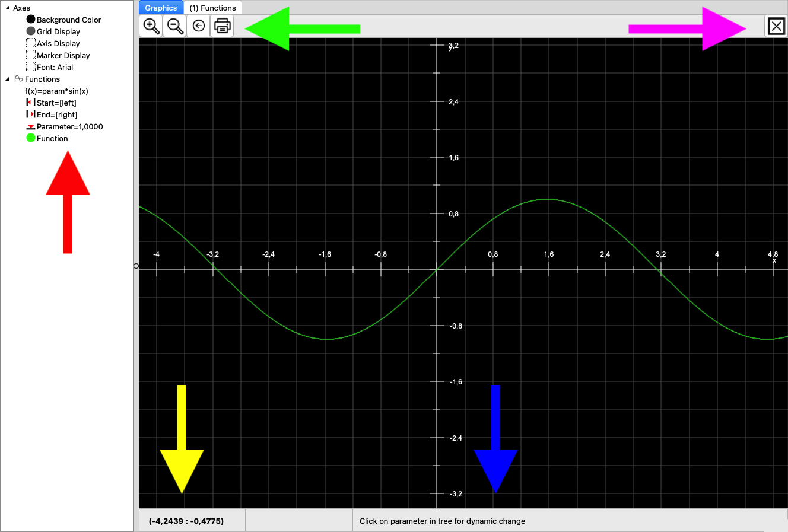This screenshot has width=788, height=532.
Task: Select the f(x)=param*sin(x) entry
Action: (x=56, y=91)
